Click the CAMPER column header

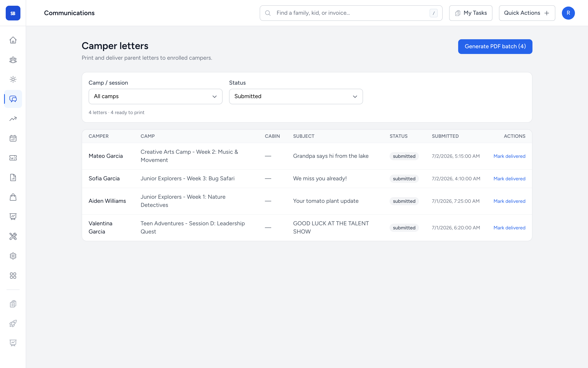pyautogui.click(x=98, y=136)
